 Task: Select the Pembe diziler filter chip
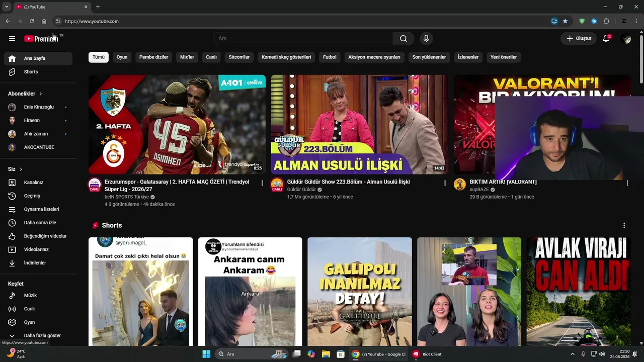[x=154, y=57]
